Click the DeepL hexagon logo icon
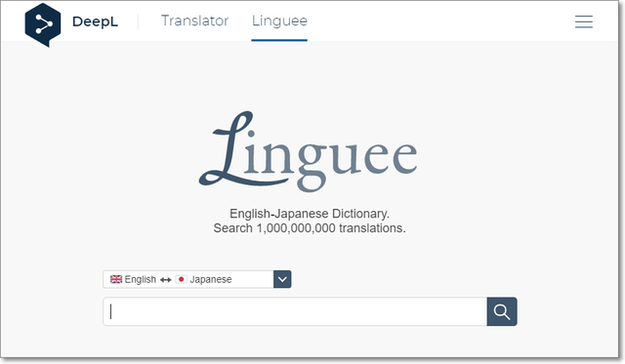This screenshot has width=625, height=364. click(43, 24)
